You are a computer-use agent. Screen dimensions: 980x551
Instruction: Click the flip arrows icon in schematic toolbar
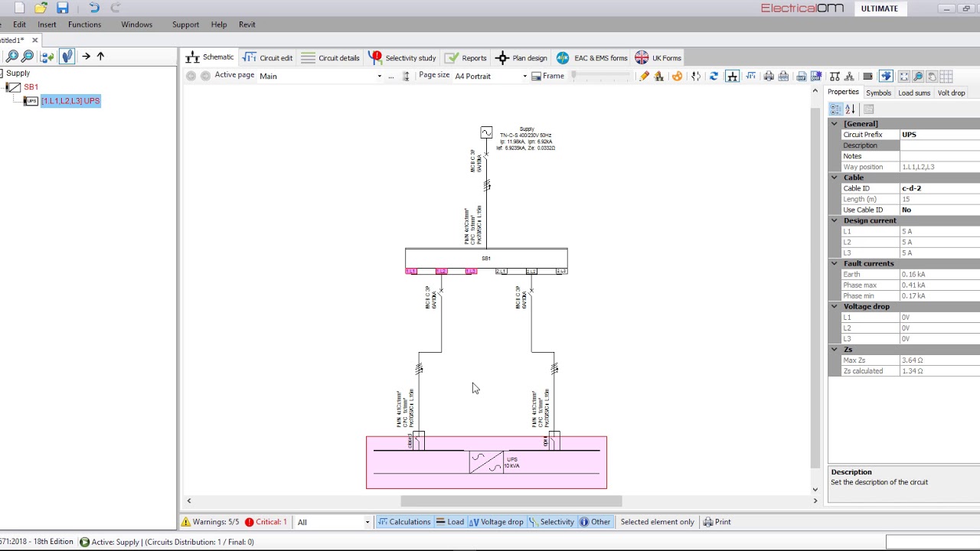tap(696, 76)
